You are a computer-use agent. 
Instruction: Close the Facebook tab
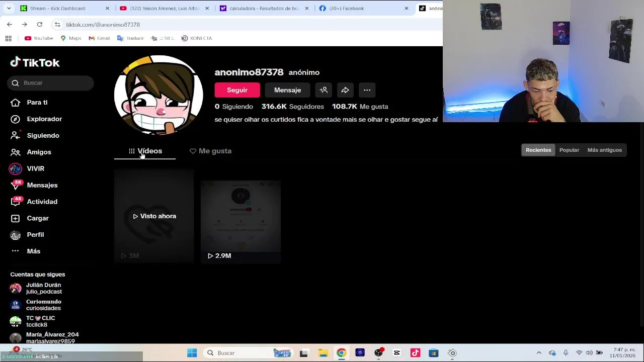[x=407, y=8]
